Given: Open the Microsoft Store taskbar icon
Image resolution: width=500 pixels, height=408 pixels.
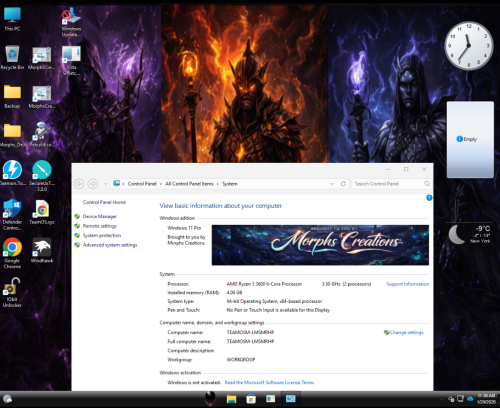Looking at the screenshot, I should coord(251,399).
